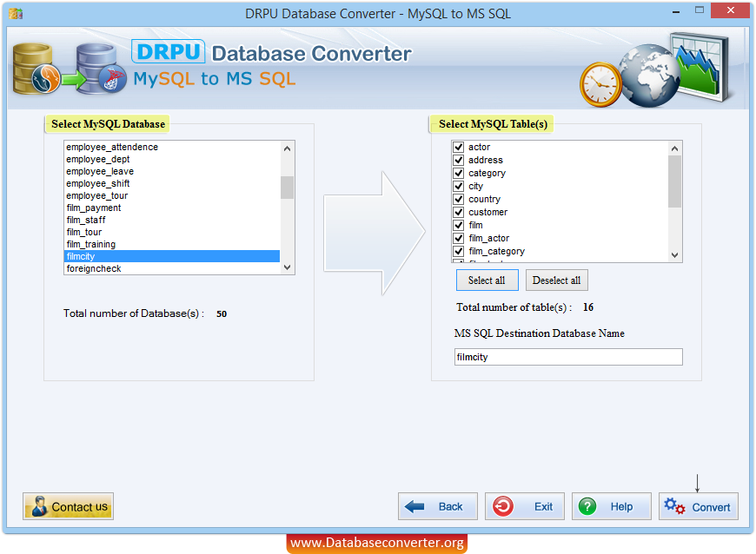
Task: Select foreigncheck database
Action: pos(172,268)
